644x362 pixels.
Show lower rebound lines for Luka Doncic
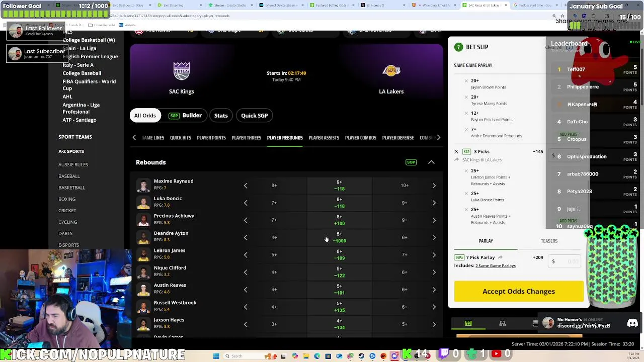(246, 203)
